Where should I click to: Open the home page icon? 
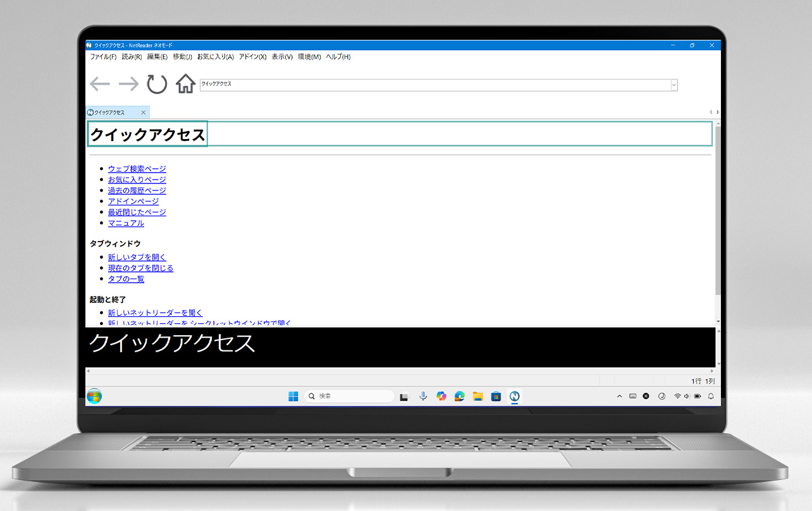(x=185, y=83)
